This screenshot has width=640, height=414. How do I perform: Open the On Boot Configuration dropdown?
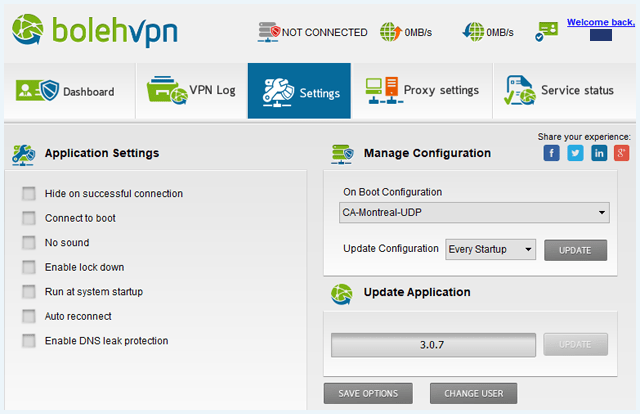pyautogui.click(x=474, y=212)
